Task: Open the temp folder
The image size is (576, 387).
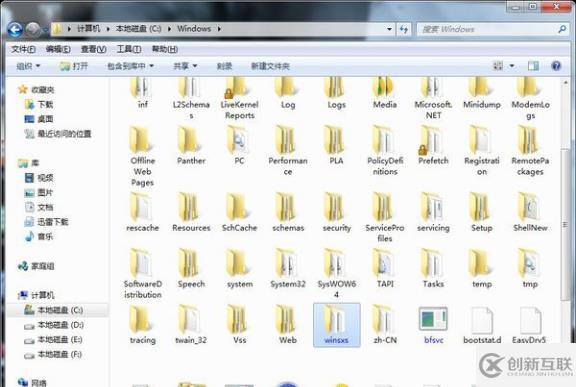Action: [482, 268]
